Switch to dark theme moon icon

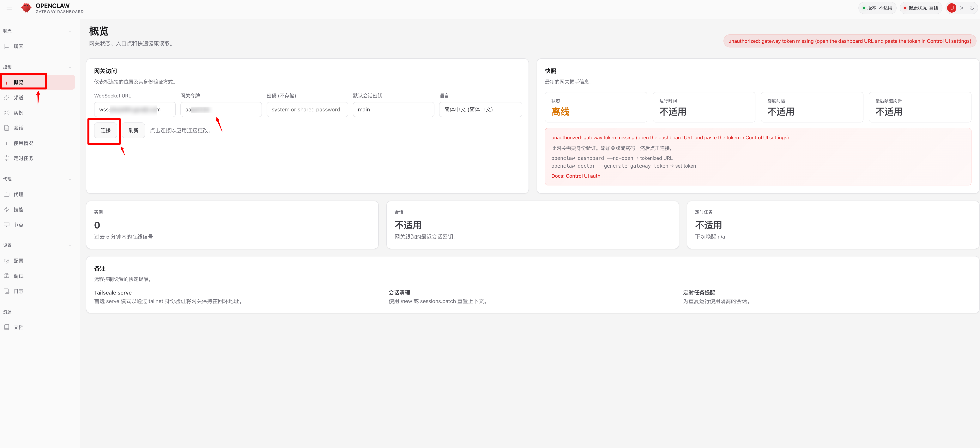(x=972, y=8)
